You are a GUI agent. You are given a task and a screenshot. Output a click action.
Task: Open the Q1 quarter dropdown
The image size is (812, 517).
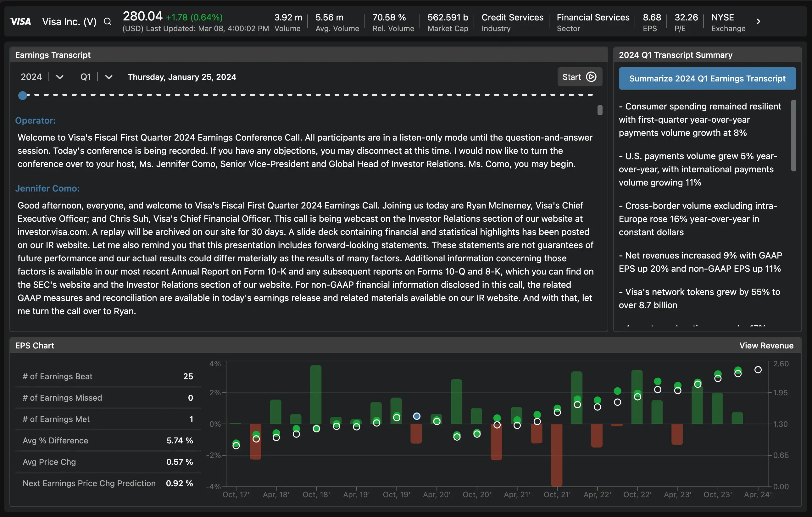pyautogui.click(x=108, y=77)
